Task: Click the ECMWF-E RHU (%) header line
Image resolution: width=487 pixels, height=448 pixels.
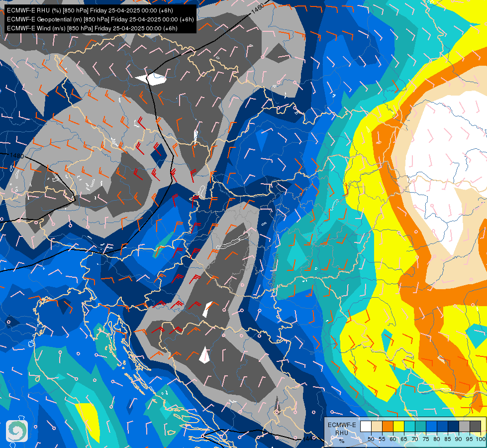Action: tap(90, 10)
